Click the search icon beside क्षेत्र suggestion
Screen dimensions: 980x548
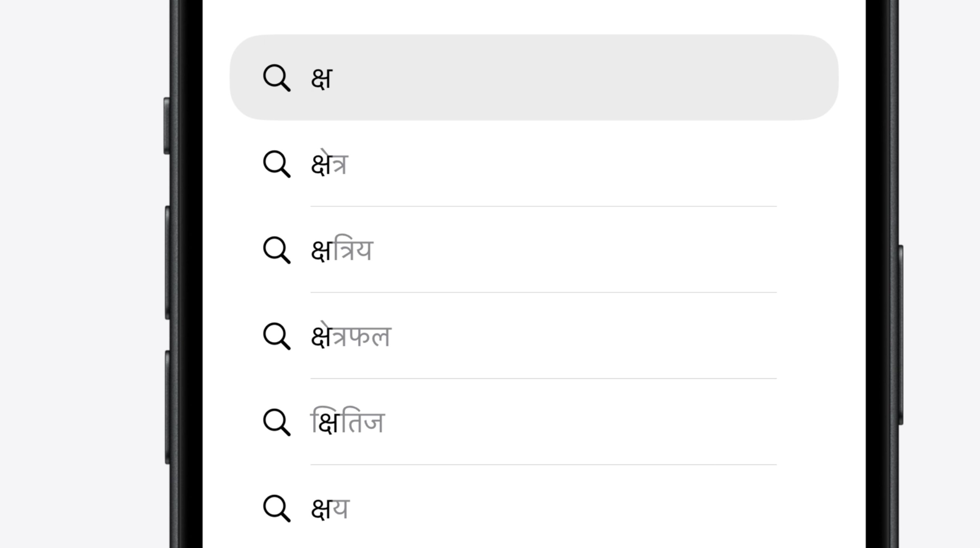point(276,164)
